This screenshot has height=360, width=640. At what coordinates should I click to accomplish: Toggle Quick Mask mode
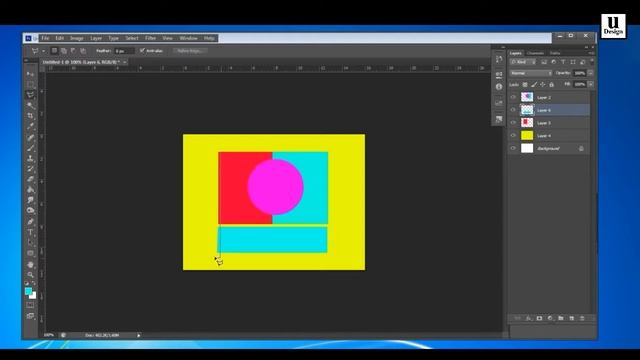(30, 305)
